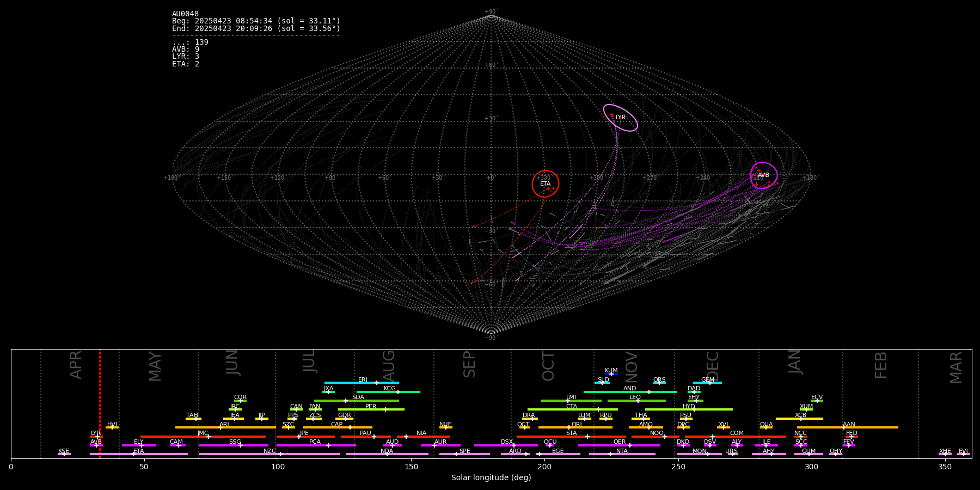Click the End: 20250423 20:09:26 line

[256, 28]
